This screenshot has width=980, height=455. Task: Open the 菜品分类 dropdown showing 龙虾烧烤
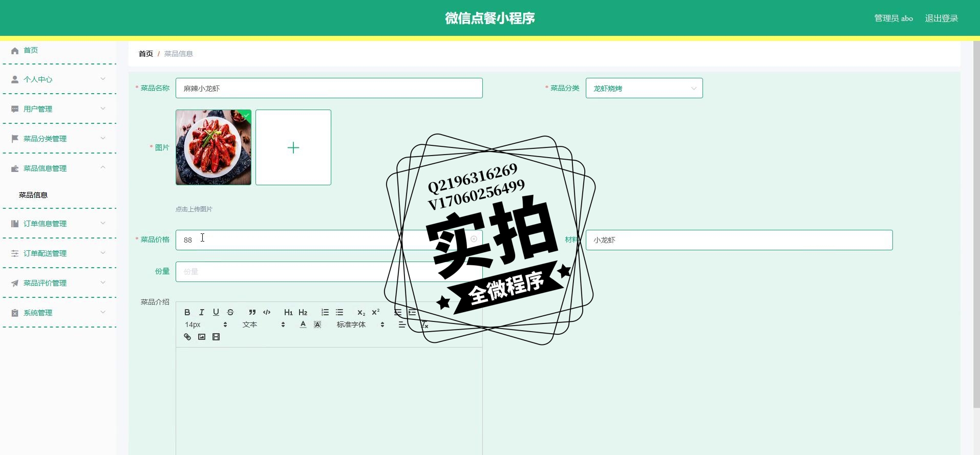pyautogui.click(x=644, y=88)
